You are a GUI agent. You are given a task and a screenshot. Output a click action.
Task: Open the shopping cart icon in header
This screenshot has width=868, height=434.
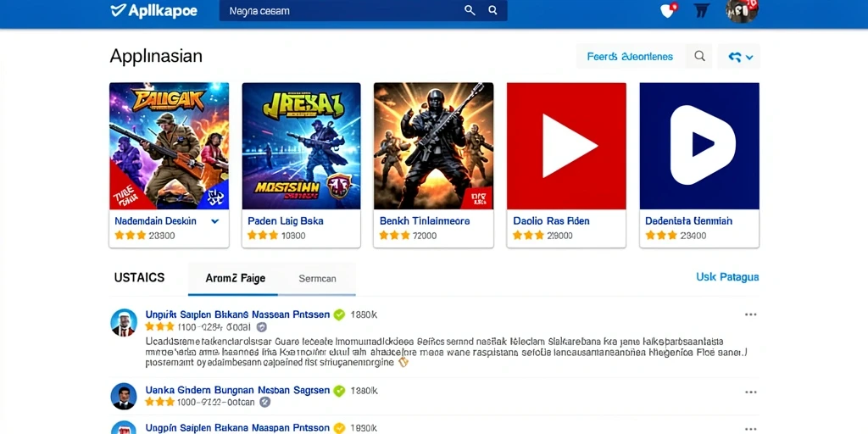pos(701,10)
